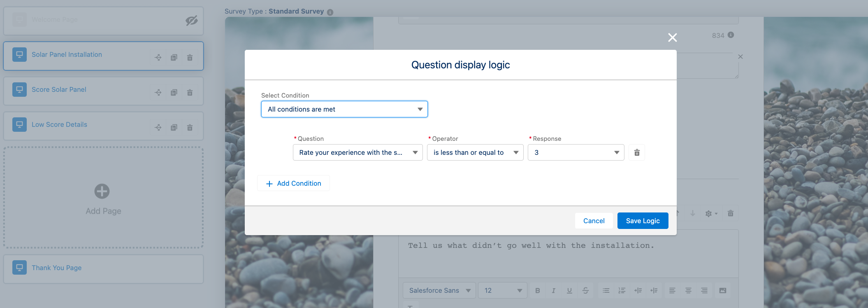This screenshot has width=868, height=308.
Task: Toggle underline formatting
Action: (x=569, y=290)
